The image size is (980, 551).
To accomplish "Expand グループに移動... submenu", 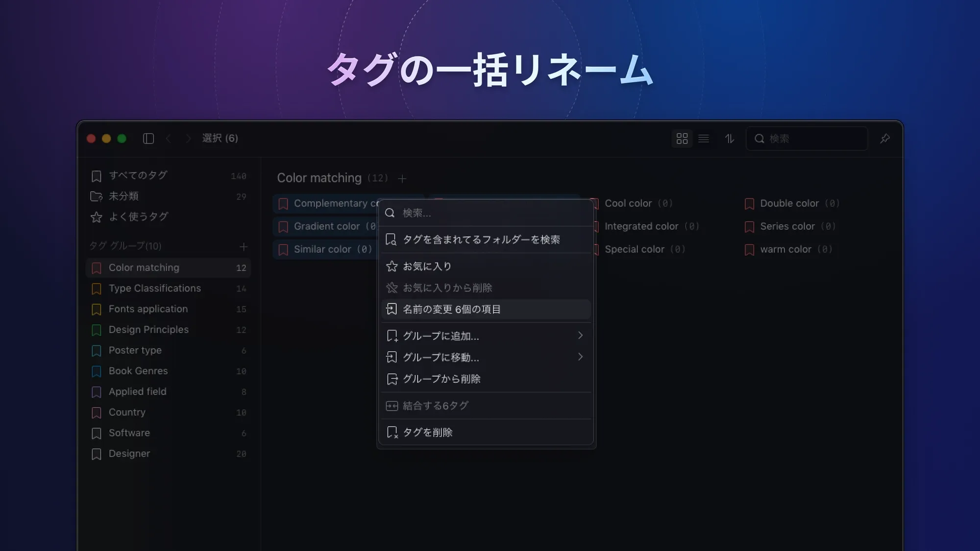I will [x=486, y=358].
